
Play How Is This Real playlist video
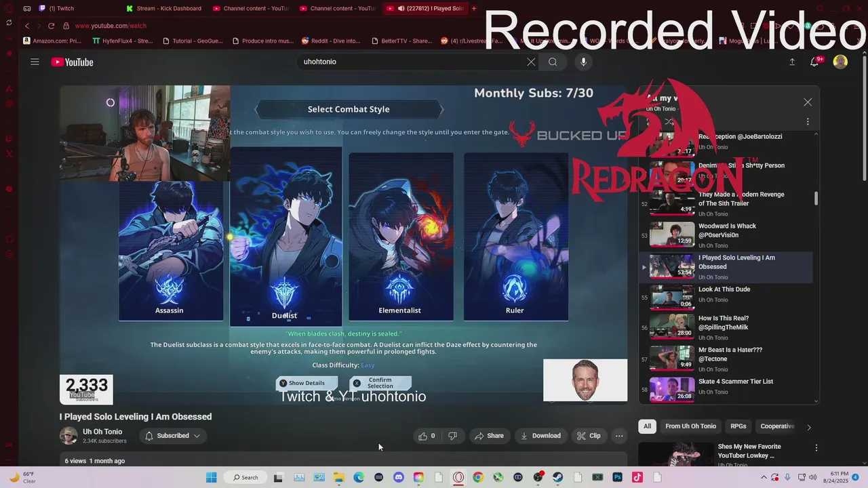727,327
